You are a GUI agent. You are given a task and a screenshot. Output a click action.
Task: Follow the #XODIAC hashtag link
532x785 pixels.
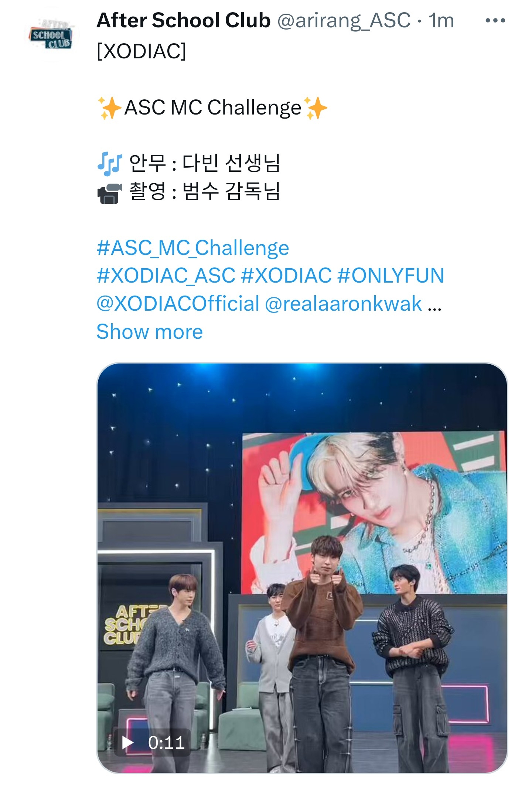(286, 276)
